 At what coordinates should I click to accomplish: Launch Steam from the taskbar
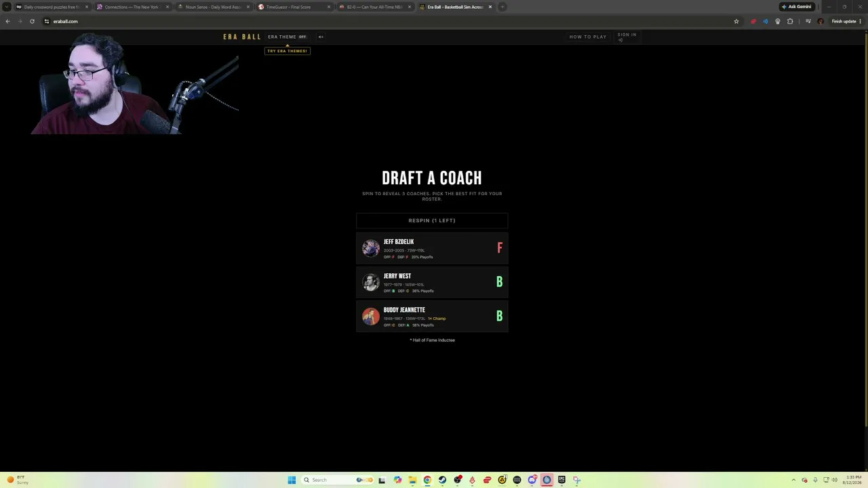(442, 480)
